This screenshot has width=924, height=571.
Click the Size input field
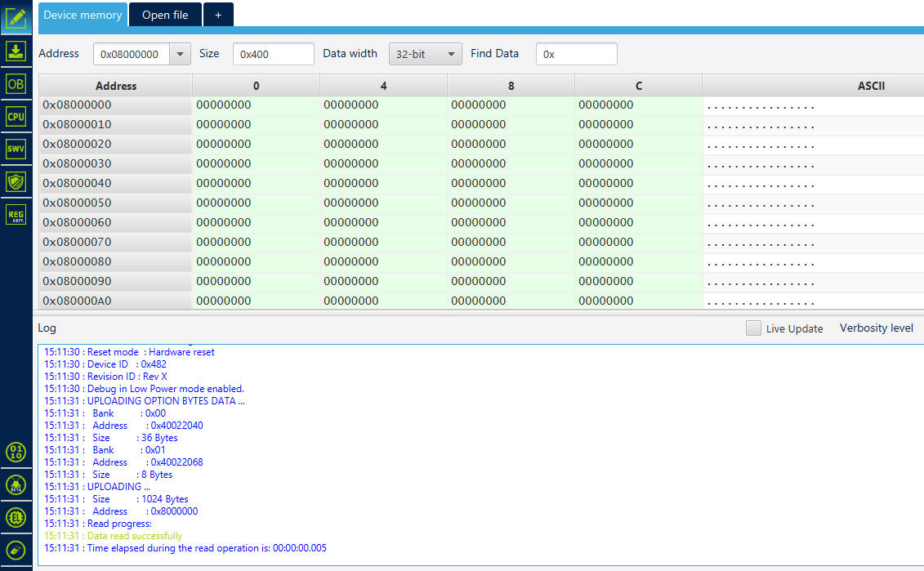[x=273, y=53]
